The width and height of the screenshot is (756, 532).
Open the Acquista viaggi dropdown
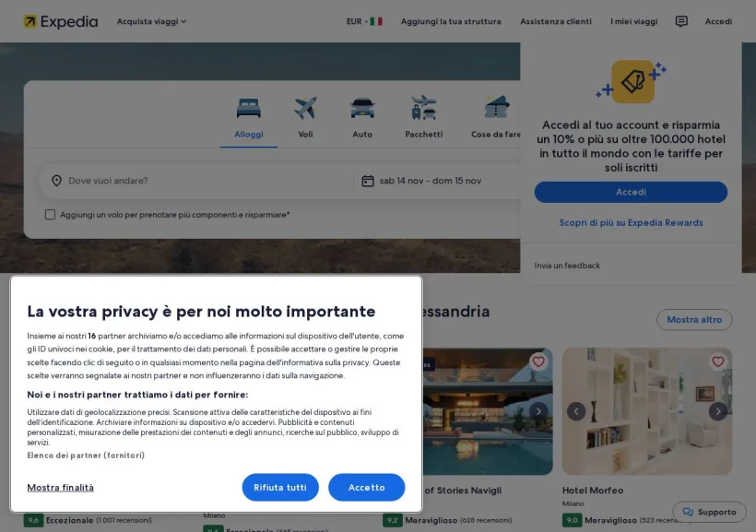click(x=151, y=21)
